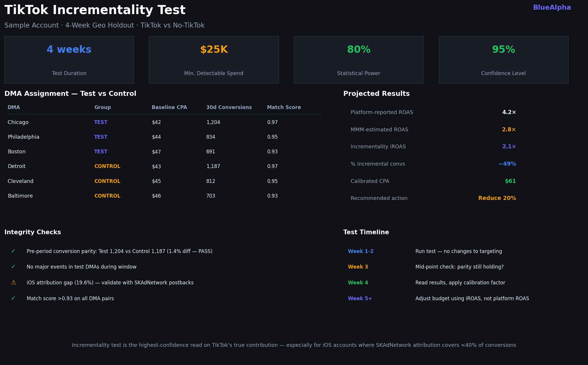
Task: Click 'Mid-point check: parity still holding?'
Action: pyautogui.click(x=459, y=267)
